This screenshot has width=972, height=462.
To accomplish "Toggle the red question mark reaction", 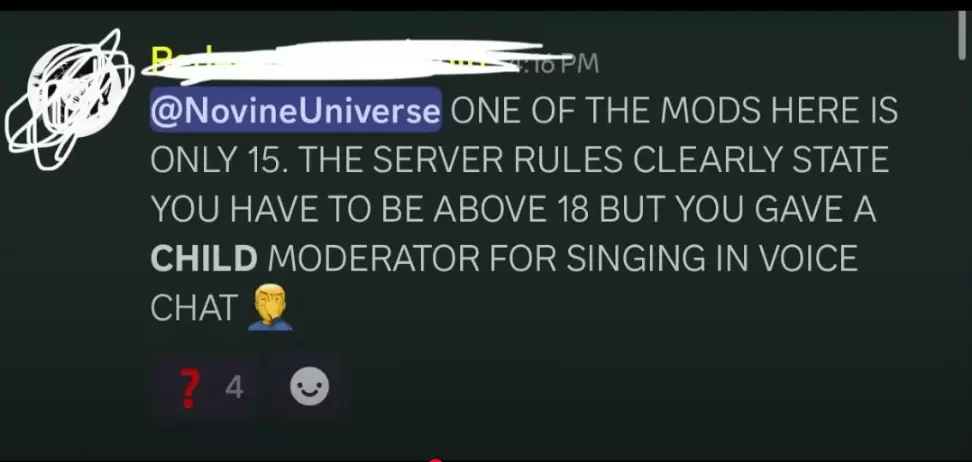I will (x=206, y=388).
